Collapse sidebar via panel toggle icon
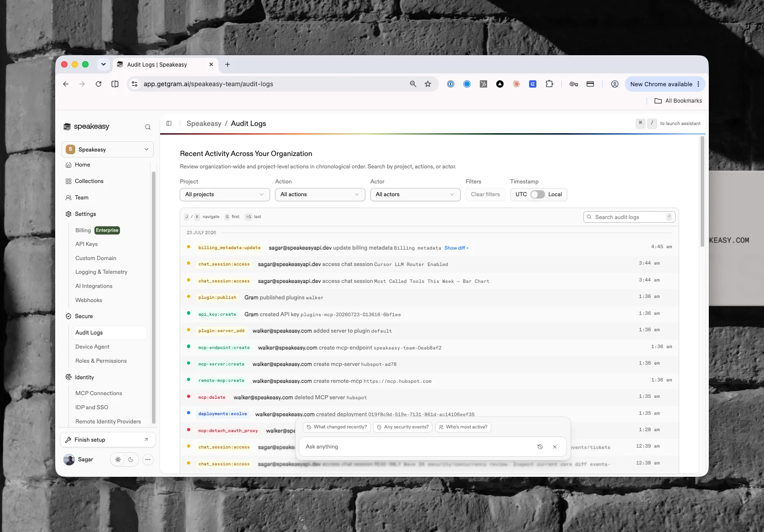Image resolution: width=764 pixels, height=532 pixels. pyautogui.click(x=169, y=123)
